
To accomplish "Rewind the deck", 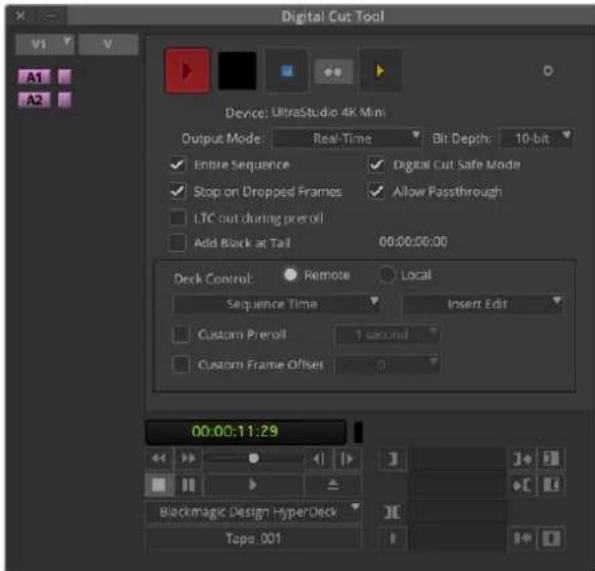I will [159, 459].
